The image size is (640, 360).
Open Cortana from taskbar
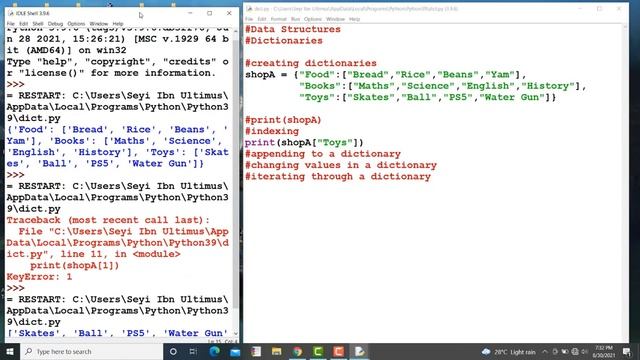tap(173, 351)
